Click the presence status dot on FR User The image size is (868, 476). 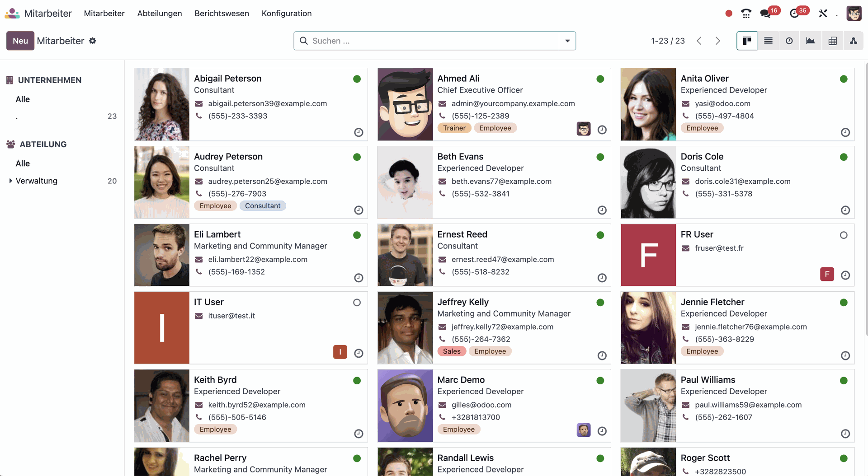tap(843, 235)
